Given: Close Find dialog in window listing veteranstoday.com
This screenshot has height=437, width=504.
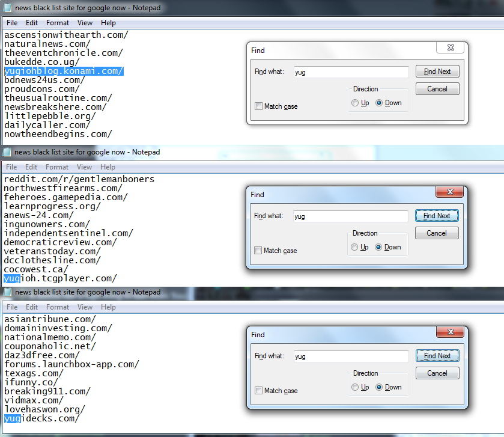Looking at the screenshot, I should coord(450,192).
